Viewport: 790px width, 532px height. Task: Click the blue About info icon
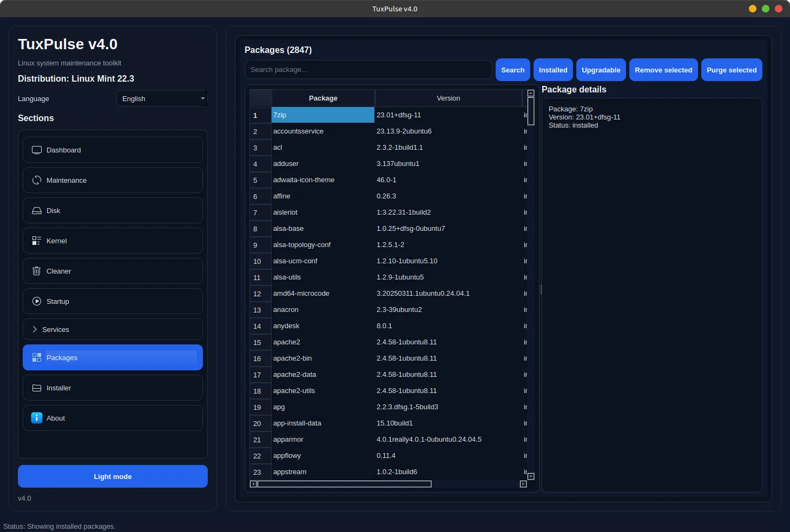pos(37,418)
